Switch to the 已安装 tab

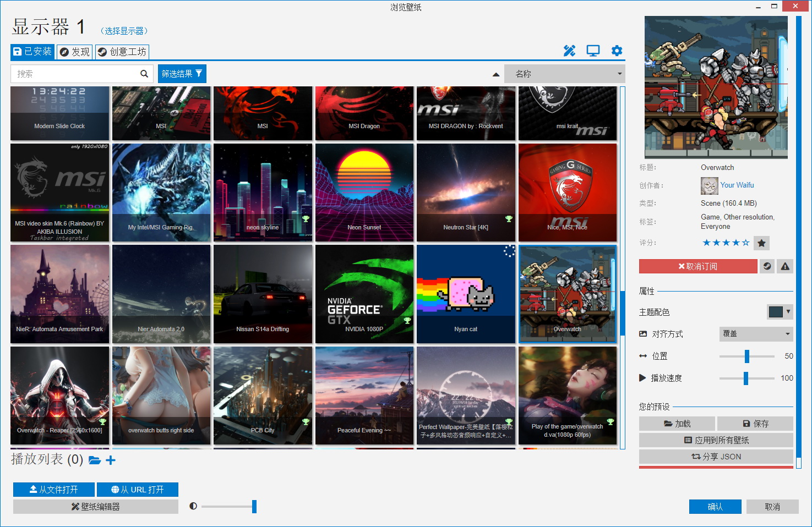tap(32, 52)
